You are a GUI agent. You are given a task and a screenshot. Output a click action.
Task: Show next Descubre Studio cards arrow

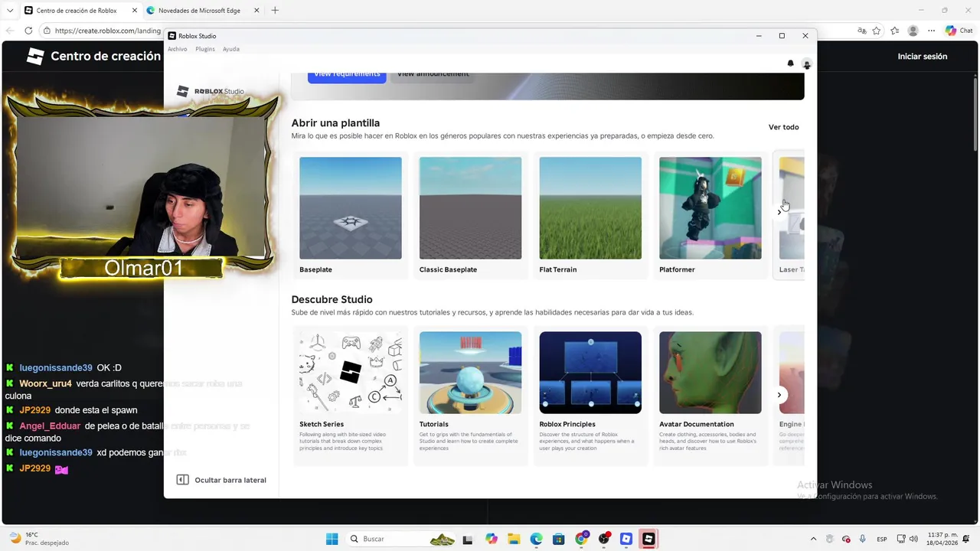click(x=779, y=395)
